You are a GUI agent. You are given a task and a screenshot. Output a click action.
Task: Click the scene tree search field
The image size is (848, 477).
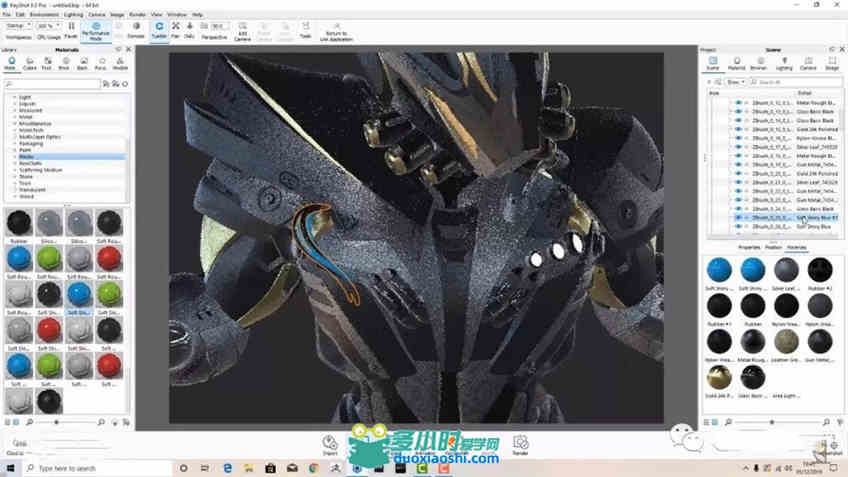797,82
